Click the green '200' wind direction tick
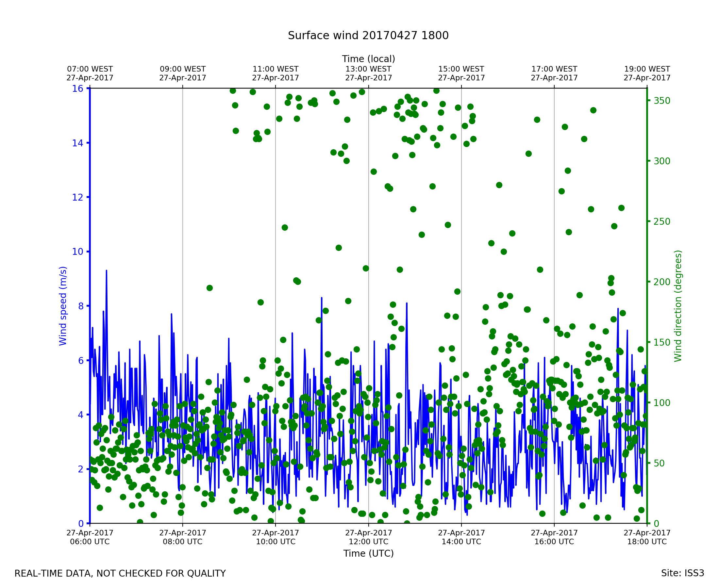 (x=662, y=282)
